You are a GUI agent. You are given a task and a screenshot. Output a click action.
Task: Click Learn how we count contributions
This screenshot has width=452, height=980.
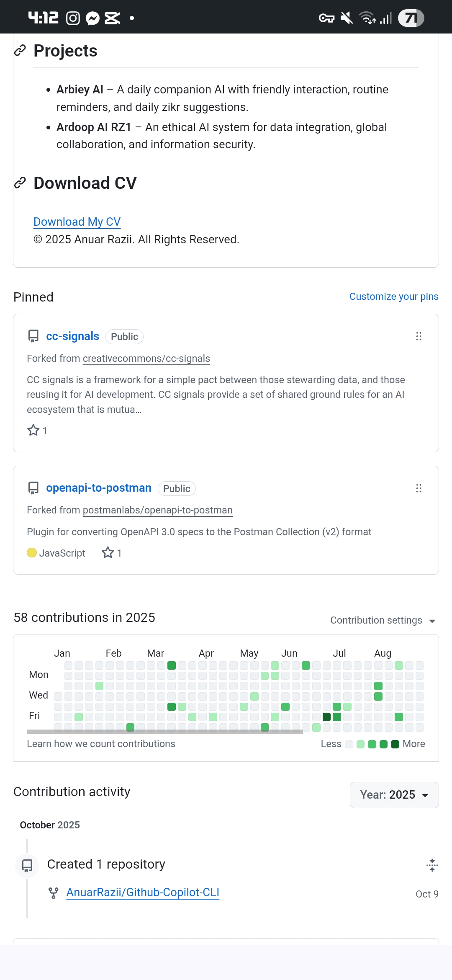101,744
